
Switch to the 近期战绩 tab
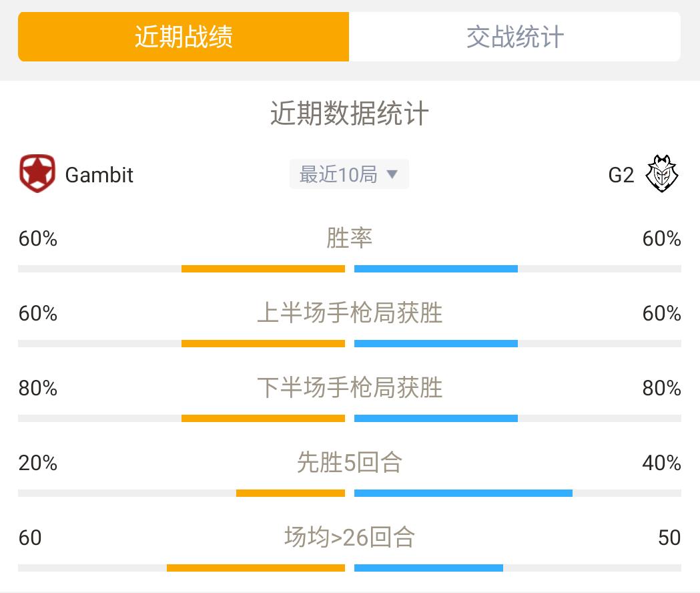[184, 37]
